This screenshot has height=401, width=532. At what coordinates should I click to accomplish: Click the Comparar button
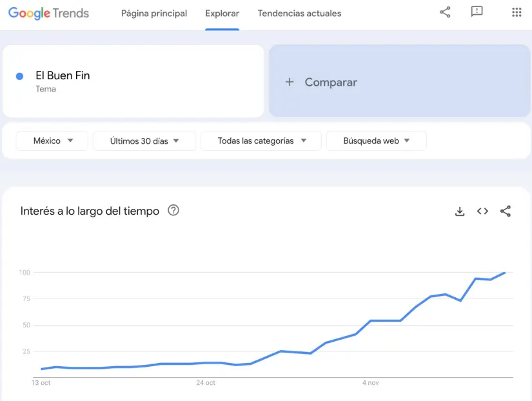click(x=330, y=82)
